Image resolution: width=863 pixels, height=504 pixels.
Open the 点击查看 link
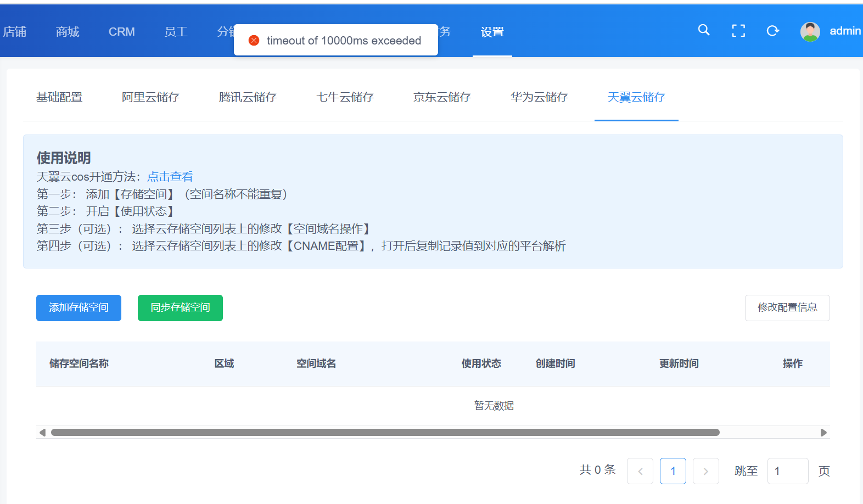pos(170,177)
